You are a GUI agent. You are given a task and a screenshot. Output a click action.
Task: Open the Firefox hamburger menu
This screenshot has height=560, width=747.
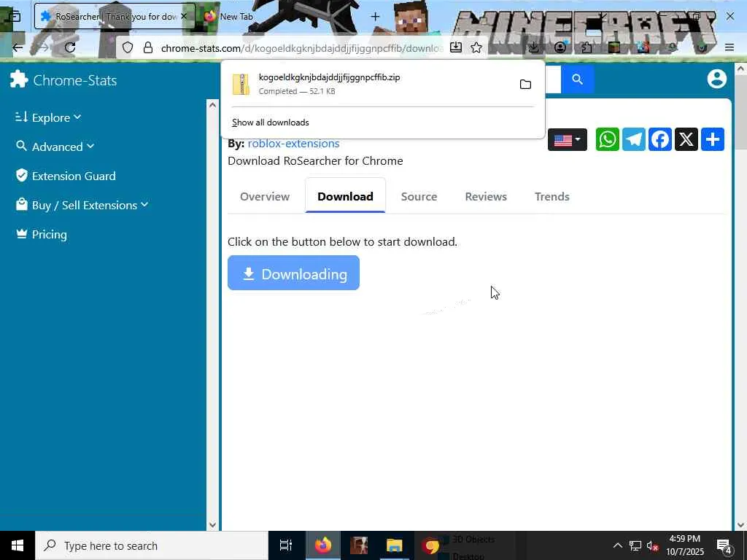click(x=729, y=47)
